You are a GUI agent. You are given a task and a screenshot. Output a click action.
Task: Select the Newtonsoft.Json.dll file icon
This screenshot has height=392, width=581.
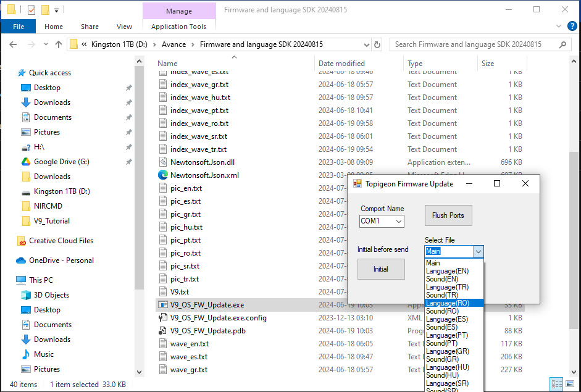[x=162, y=162]
